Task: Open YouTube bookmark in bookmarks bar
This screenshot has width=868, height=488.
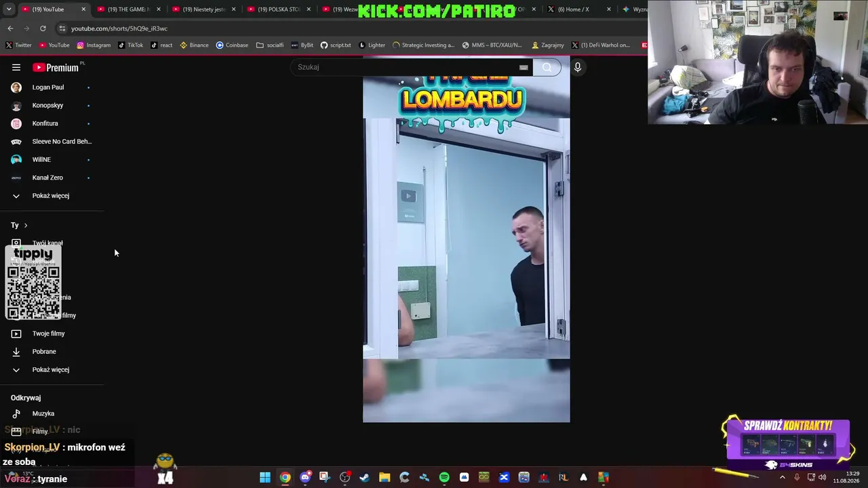Action: tap(54, 45)
